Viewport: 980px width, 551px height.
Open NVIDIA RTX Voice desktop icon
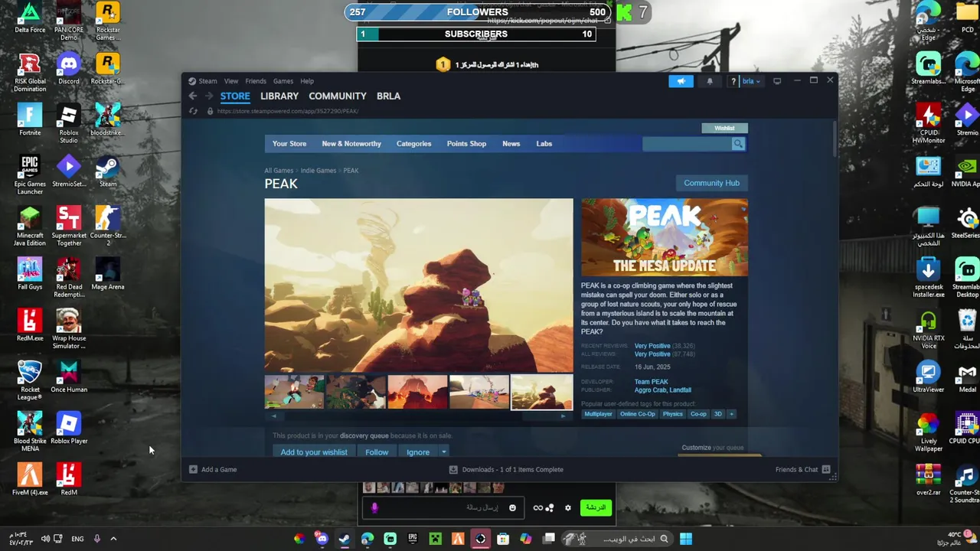coord(929,330)
